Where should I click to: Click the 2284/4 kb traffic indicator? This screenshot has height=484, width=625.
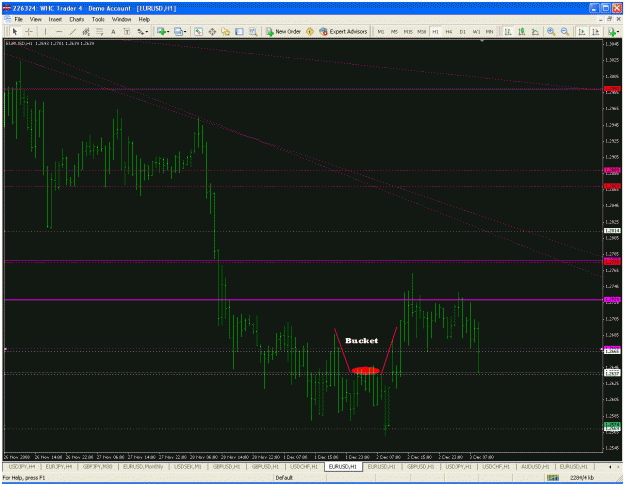582,478
